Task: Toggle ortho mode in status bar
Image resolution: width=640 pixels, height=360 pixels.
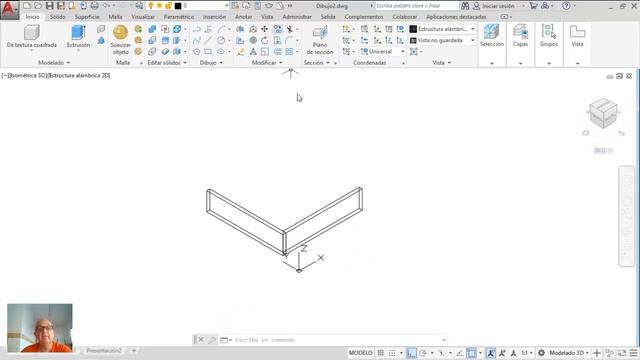Action: click(x=411, y=353)
